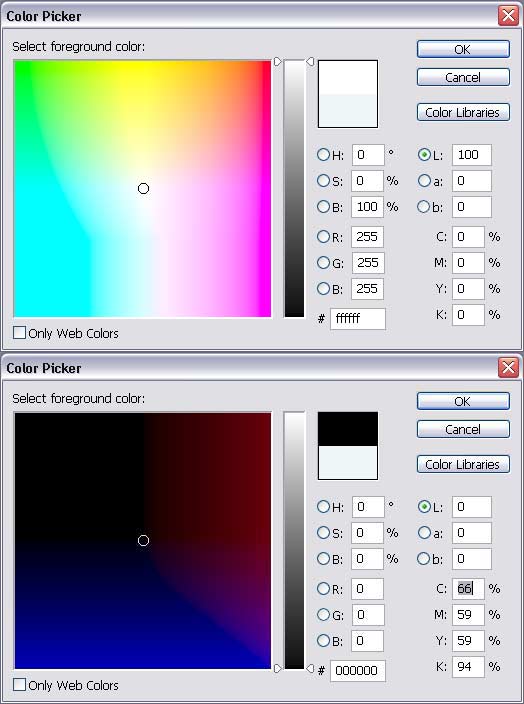Viewport: 524px width, 704px height.
Task: Click the H field in top dialog
Action: coord(368,155)
